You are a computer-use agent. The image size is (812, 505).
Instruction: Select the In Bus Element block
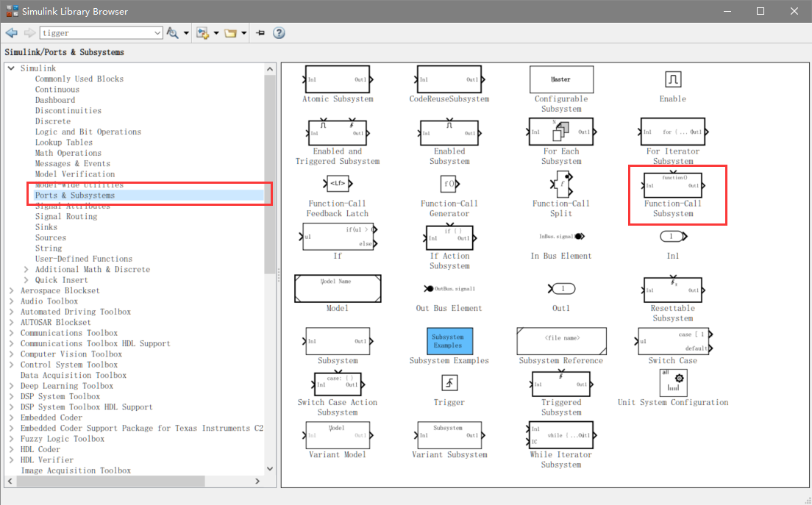pyautogui.click(x=561, y=237)
